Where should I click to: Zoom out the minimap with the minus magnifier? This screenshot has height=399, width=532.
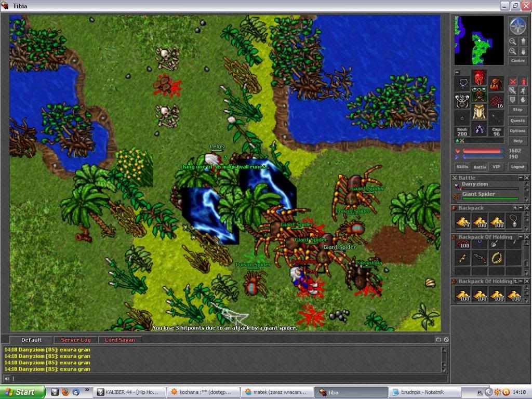[512, 42]
